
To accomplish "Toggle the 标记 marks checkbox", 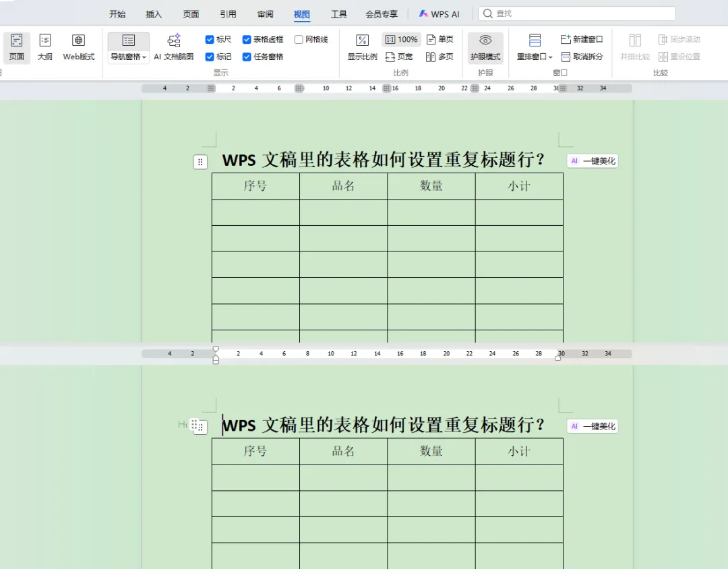I will tap(210, 57).
